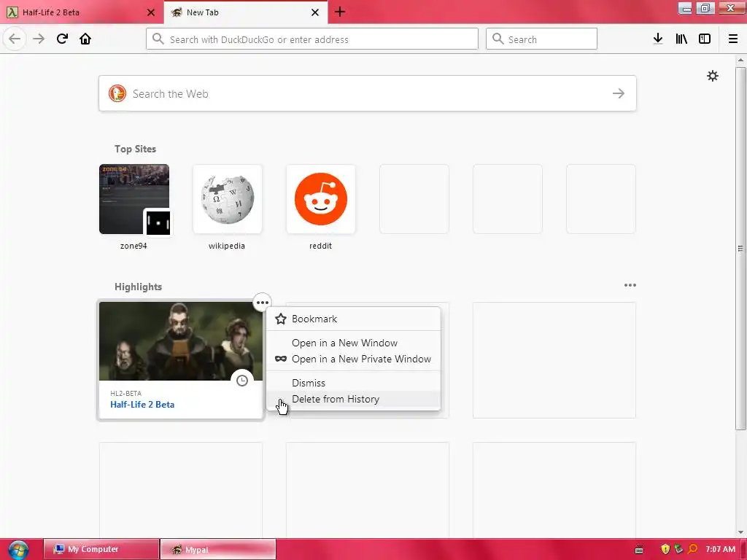Open the orange magnifier tray icon
Screen dimensions: 747x560
pos(693,549)
